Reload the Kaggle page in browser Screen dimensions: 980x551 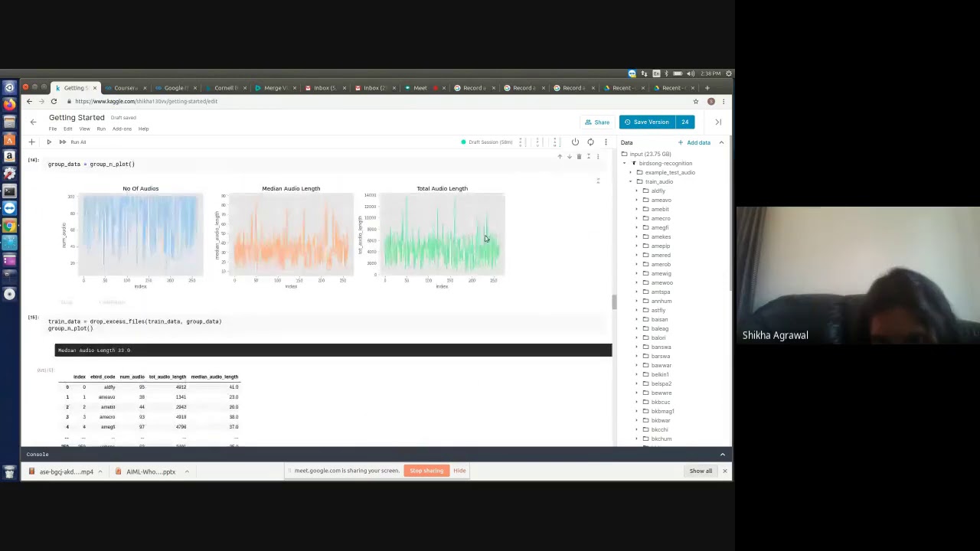click(x=54, y=102)
